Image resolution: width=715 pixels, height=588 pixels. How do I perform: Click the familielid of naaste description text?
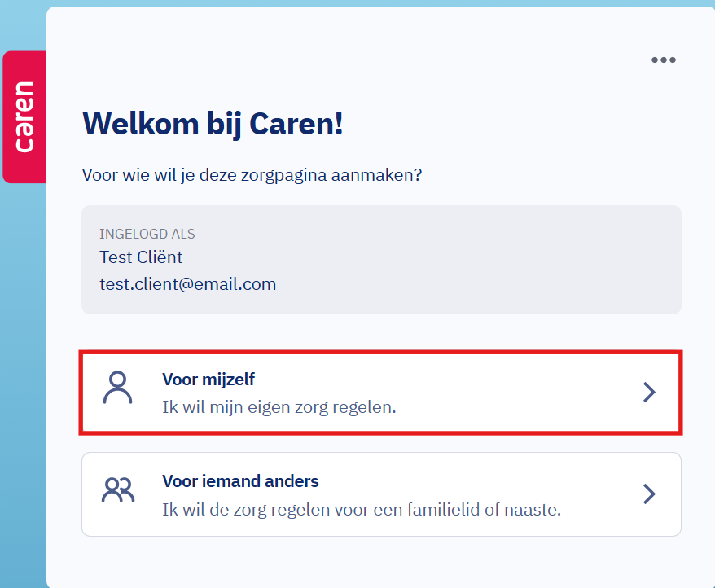(362, 511)
